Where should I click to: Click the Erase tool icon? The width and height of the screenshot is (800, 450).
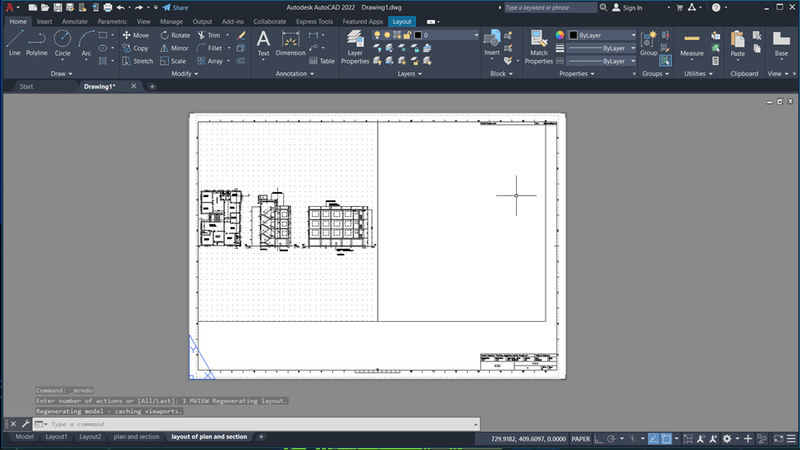241,35
